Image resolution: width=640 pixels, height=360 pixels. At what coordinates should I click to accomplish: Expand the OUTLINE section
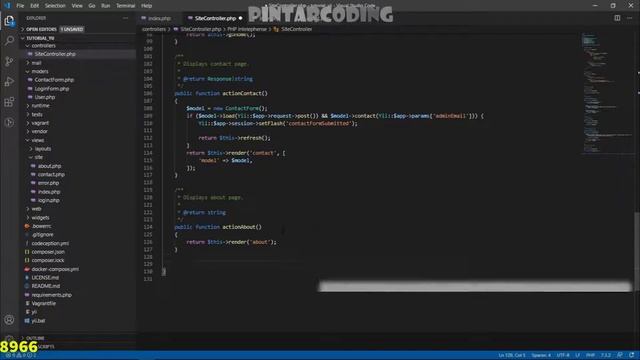click(x=35, y=338)
